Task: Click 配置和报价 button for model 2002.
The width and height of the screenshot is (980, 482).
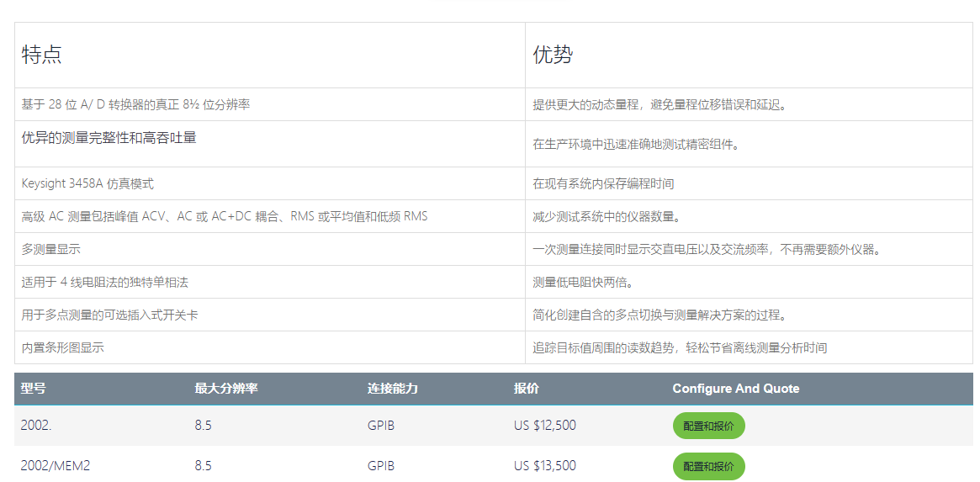Action: point(708,426)
